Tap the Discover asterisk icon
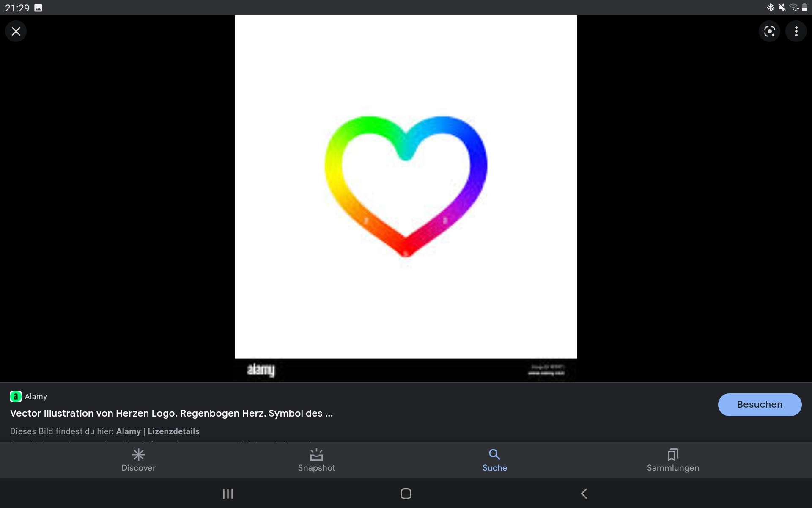 click(138, 455)
